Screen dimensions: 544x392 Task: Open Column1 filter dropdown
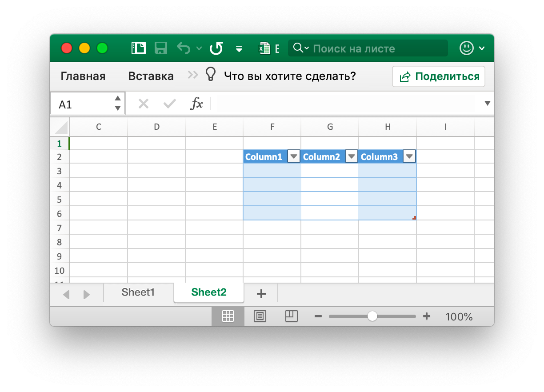(294, 156)
